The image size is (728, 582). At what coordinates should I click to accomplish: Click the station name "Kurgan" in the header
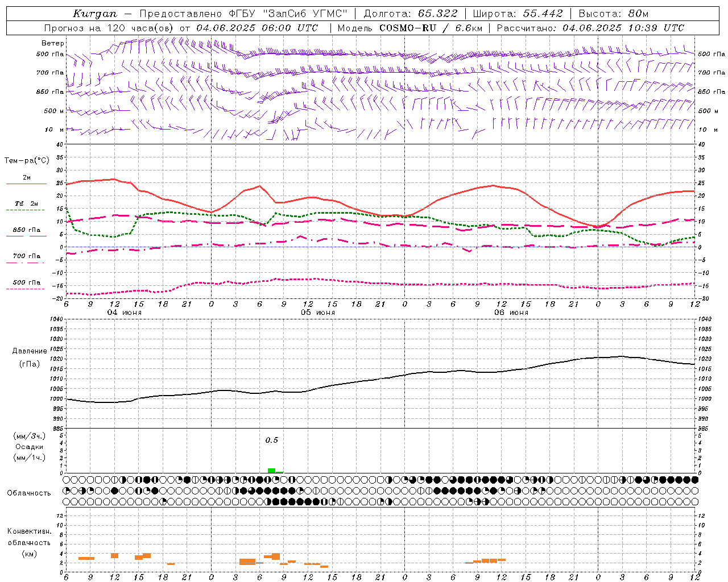(95, 14)
